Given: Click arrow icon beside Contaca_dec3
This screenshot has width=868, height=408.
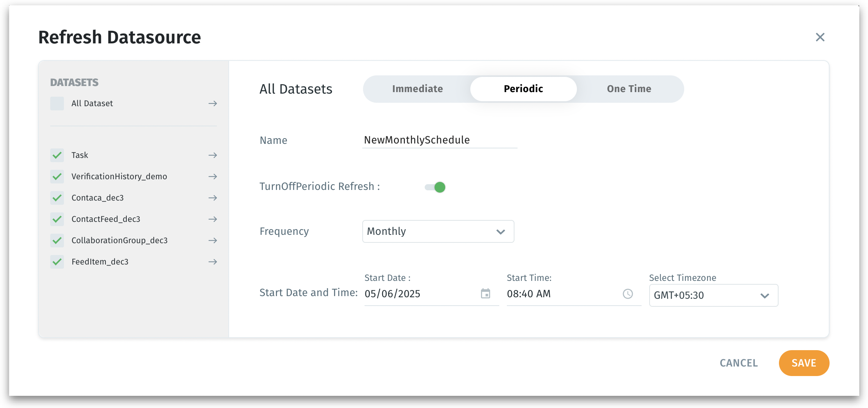Looking at the screenshot, I should tap(213, 198).
